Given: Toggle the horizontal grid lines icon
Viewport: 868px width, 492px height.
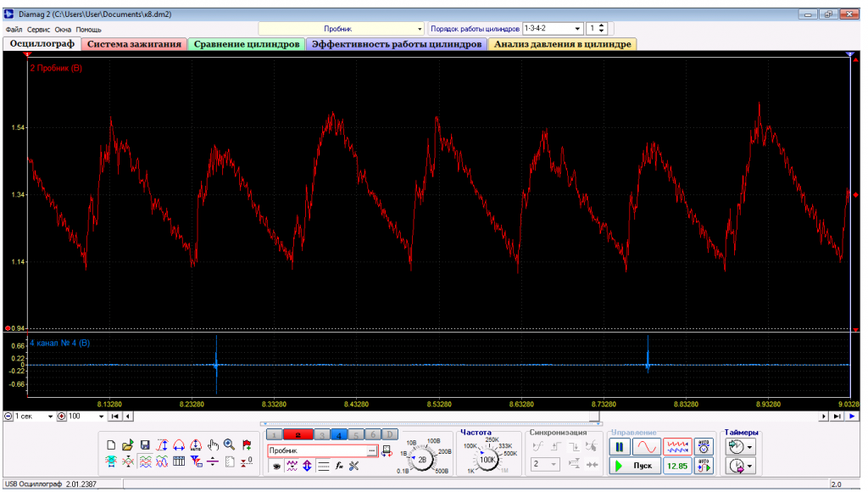Looking at the screenshot, I should coord(323,466).
